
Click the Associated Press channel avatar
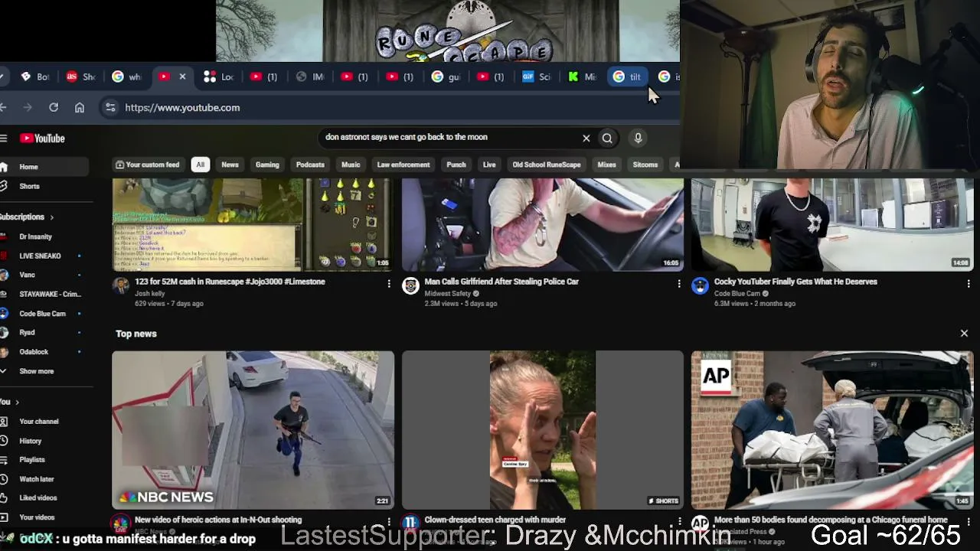click(x=700, y=524)
